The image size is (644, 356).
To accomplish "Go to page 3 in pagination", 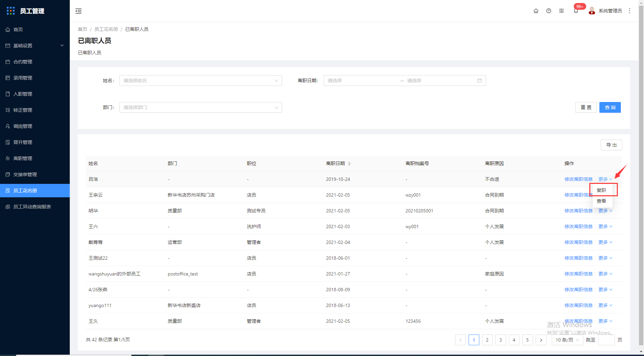I will click(x=501, y=340).
